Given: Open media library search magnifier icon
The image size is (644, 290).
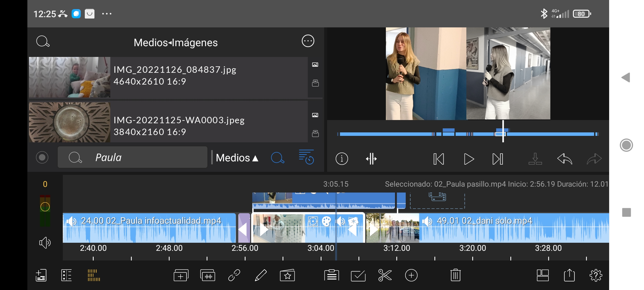Looking at the screenshot, I should 43,42.
